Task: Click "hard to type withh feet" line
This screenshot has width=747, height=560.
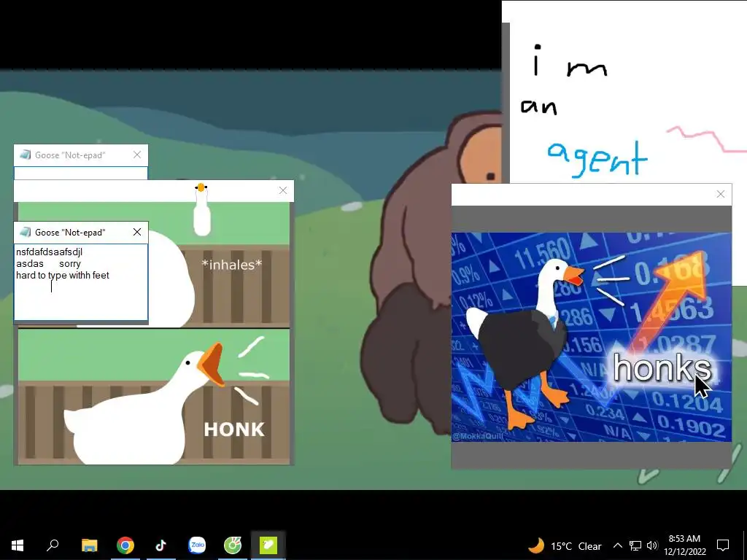Action: pos(63,275)
